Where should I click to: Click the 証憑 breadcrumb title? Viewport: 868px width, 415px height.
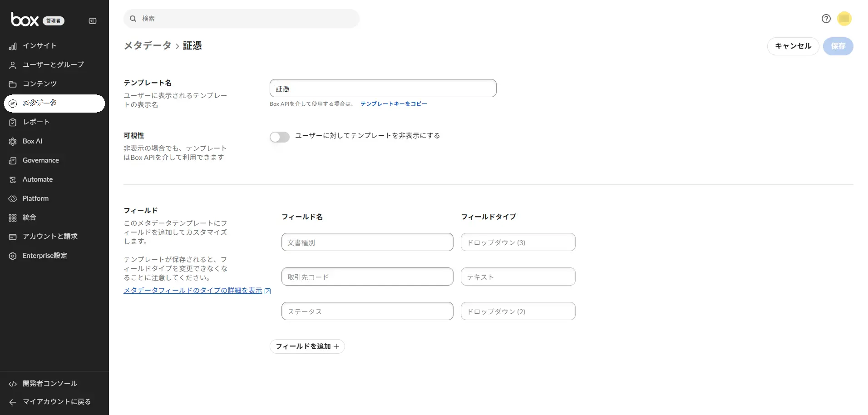192,45
